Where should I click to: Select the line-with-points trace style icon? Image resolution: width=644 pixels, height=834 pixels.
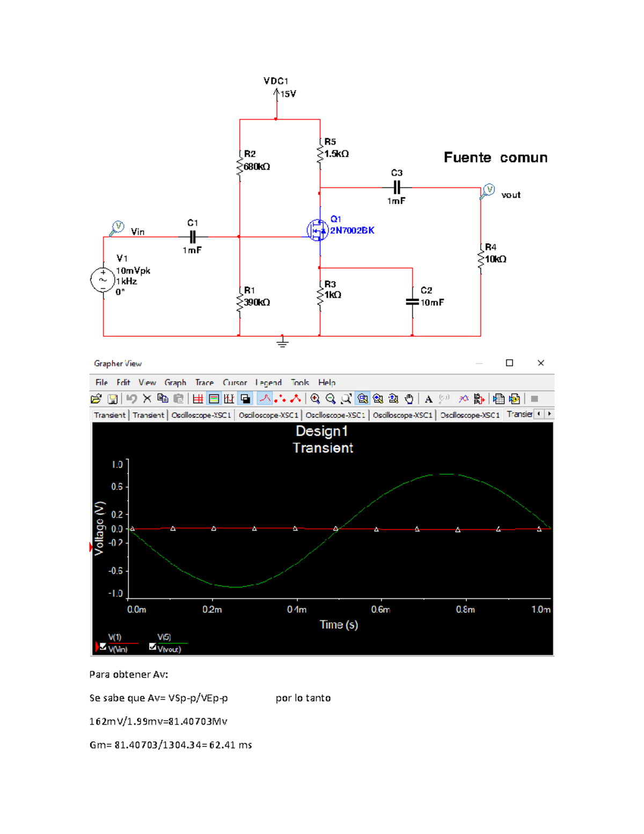(295, 398)
